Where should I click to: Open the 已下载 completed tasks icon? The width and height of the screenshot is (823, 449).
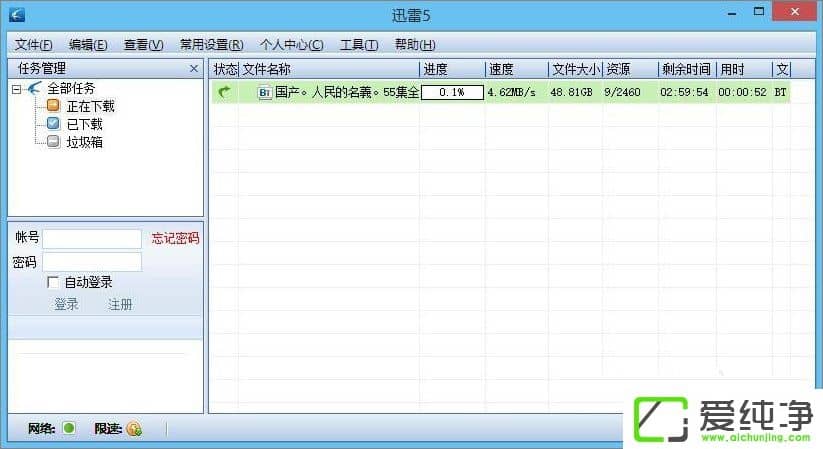(53, 124)
